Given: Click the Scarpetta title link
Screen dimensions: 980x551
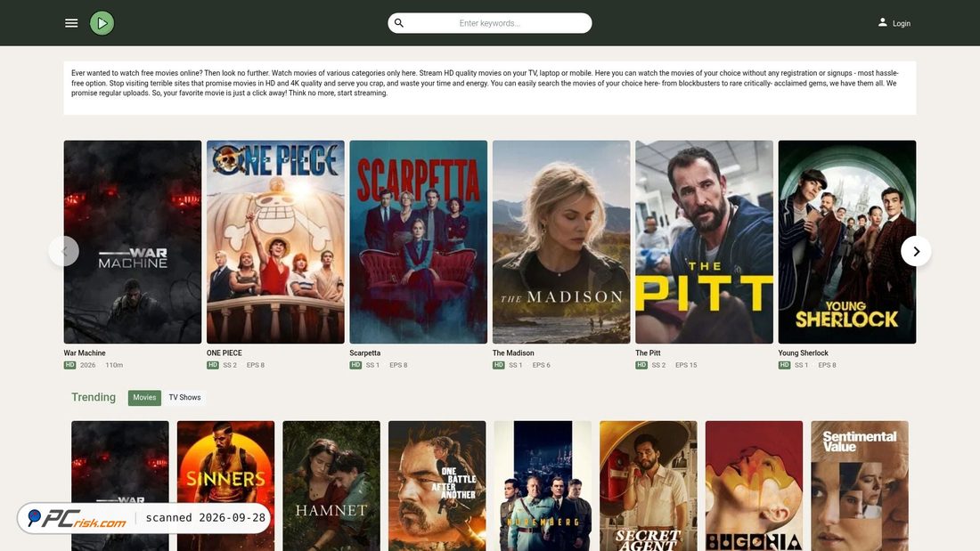Looking at the screenshot, I should pyautogui.click(x=365, y=353).
